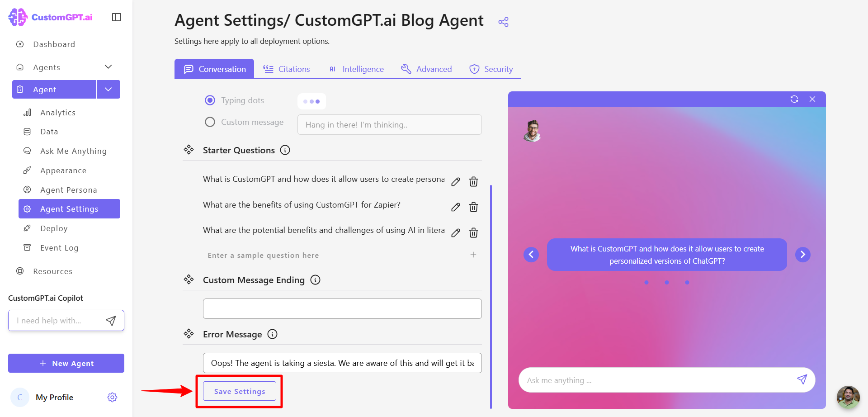Open Appearance settings
Image resolution: width=868 pixels, height=417 pixels.
coord(63,171)
